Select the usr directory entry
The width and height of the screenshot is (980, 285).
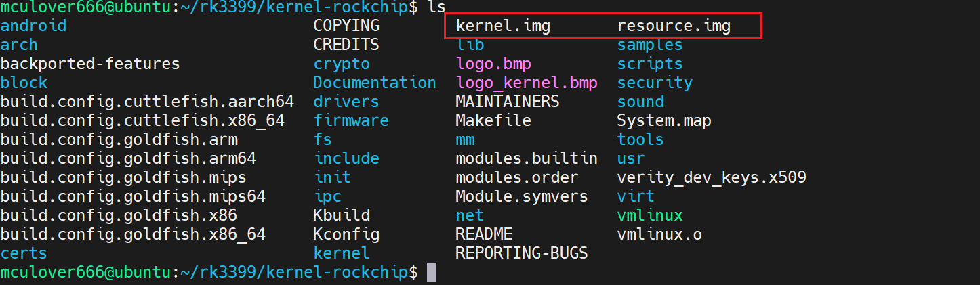[631, 159]
